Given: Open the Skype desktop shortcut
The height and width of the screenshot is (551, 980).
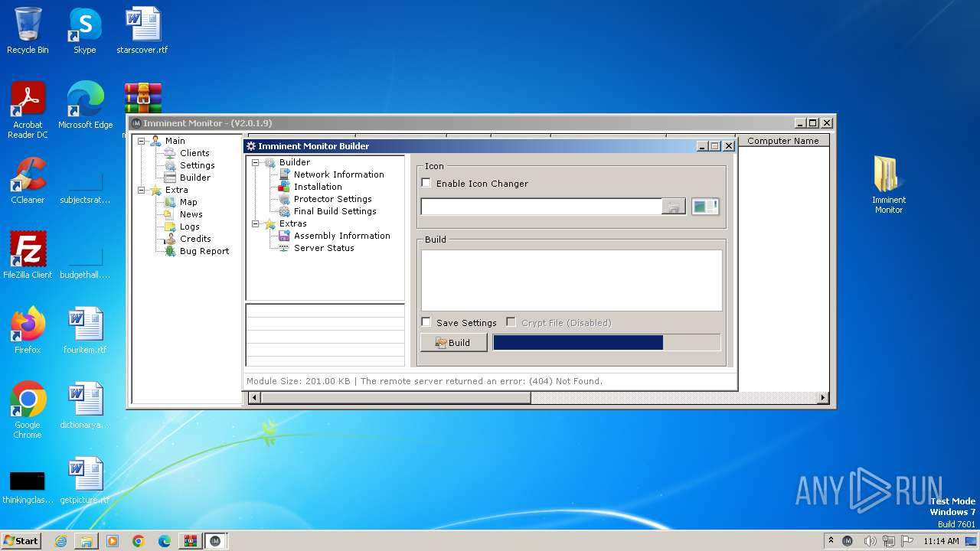Looking at the screenshot, I should pos(84,31).
